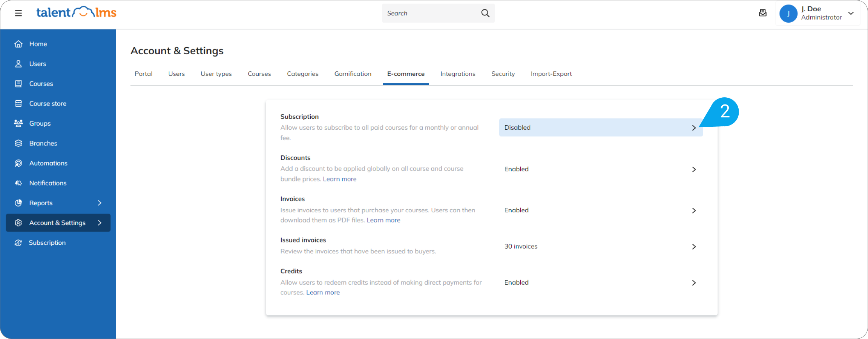The height and width of the screenshot is (339, 868).
Task: Open the TalentLMS logo home link
Action: coord(76,12)
